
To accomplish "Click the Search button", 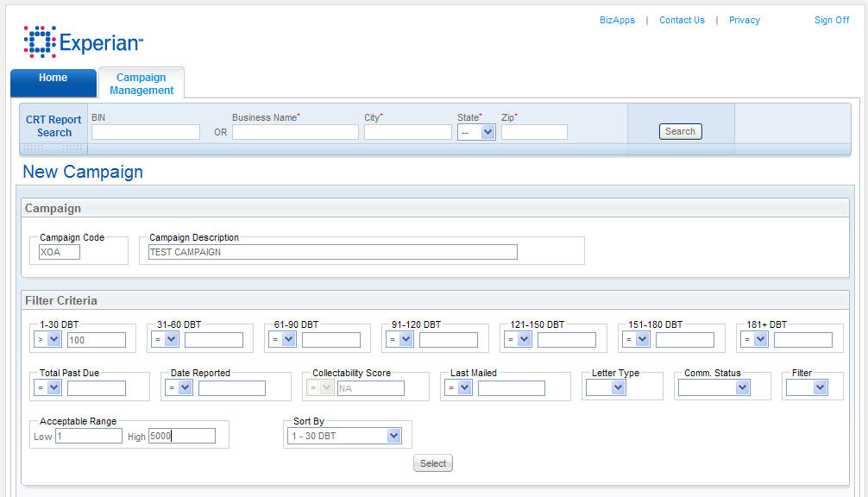I will (x=681, y=132).
